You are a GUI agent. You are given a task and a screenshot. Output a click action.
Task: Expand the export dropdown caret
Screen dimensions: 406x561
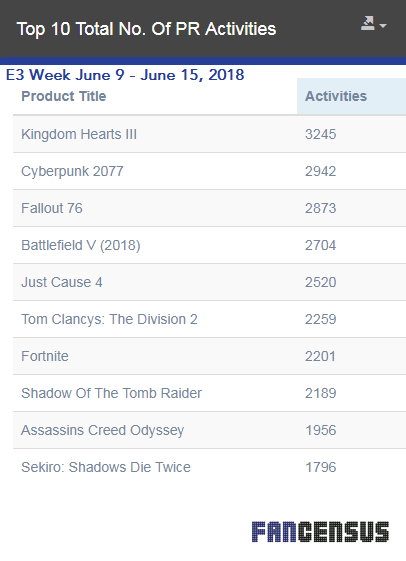(x=383, y=26)
